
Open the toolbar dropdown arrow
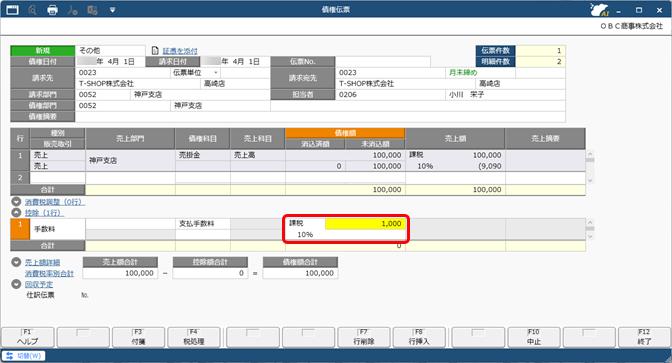point(112,9)
